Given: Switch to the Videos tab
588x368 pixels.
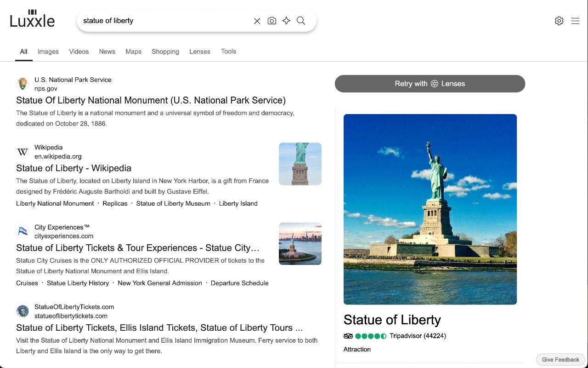Looking at the screenshot, I should [79, 52].
